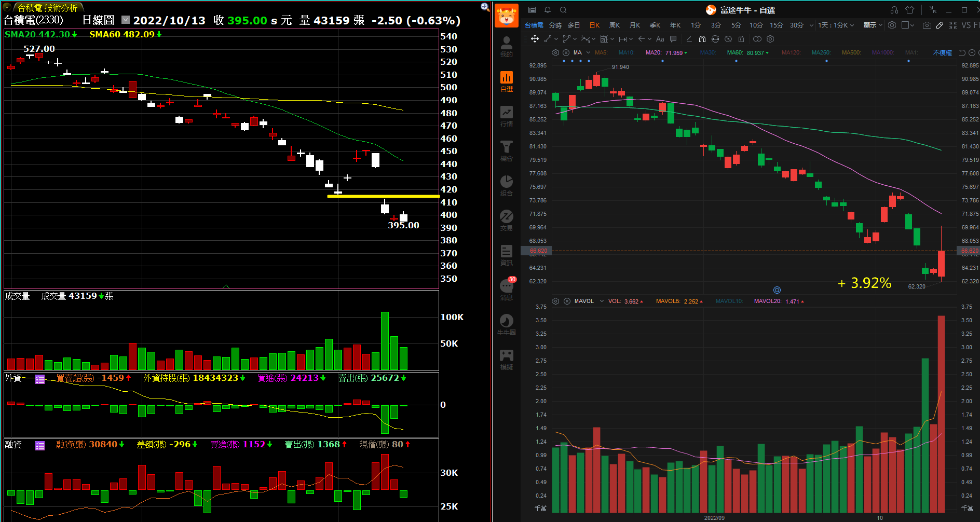Select the measure range drawing tool
Image resolution: width=980 pixels, height=522 pixels.
click(604, 39)
